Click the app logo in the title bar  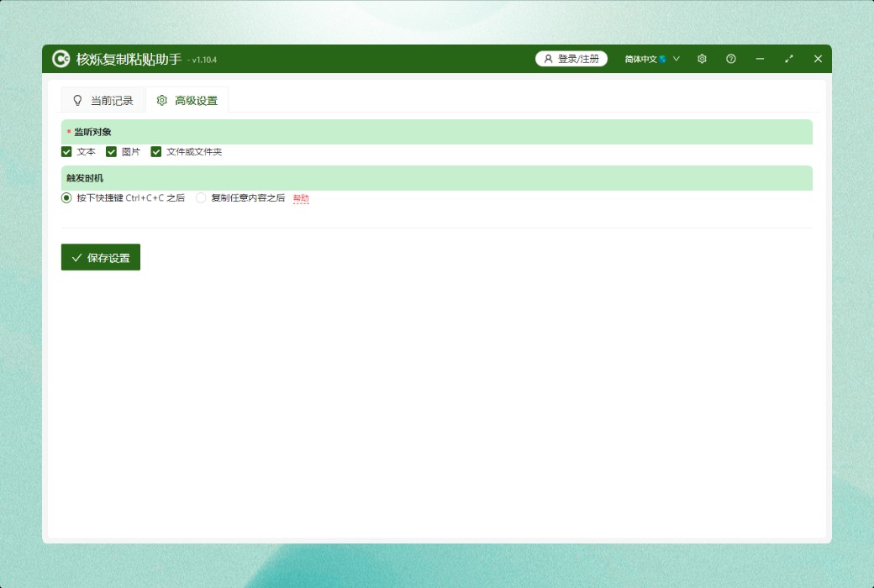[x=61, y=59]
